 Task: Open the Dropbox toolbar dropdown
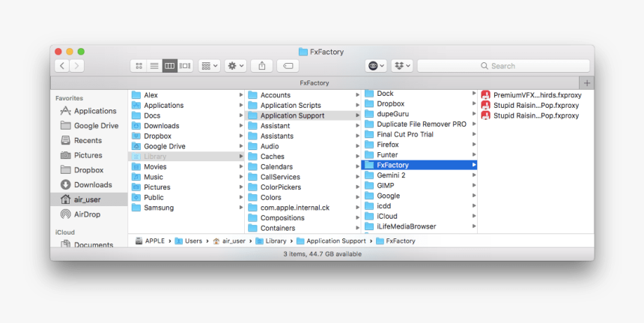[x=403, y=66]
